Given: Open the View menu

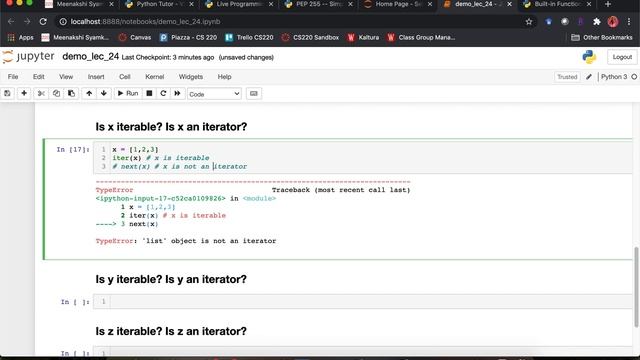Looking at the screenshot, I should [66, 77].
